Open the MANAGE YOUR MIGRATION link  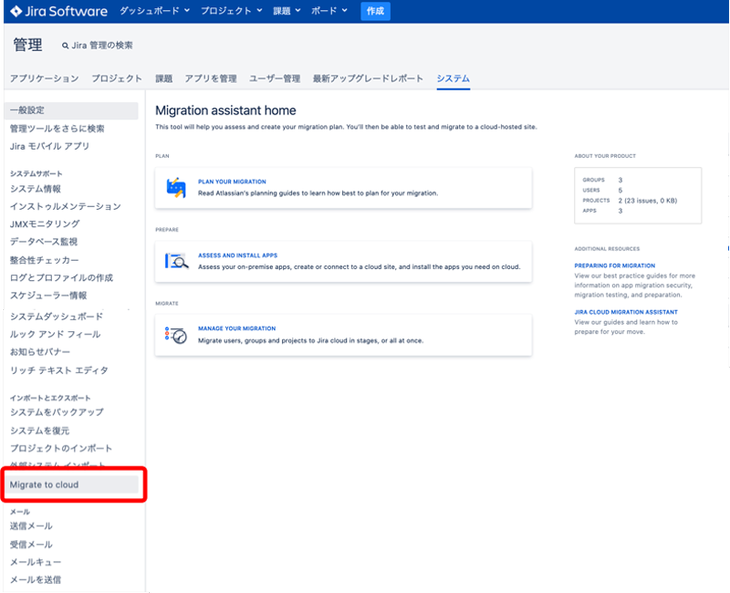(237, 329)
